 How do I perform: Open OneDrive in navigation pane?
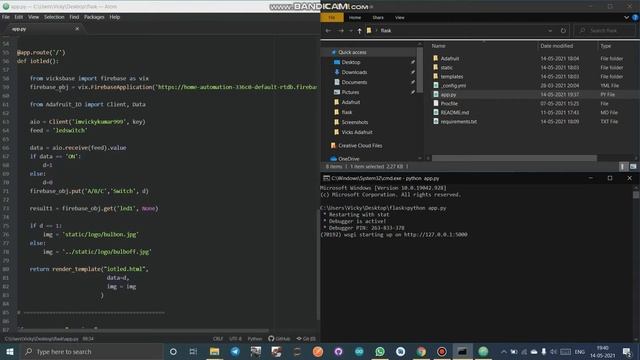tap(348, 159)
